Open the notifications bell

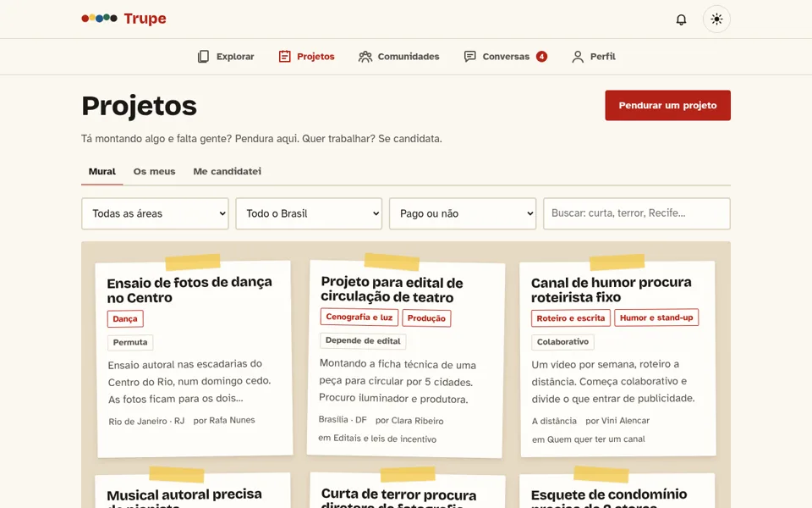[681, 19]
